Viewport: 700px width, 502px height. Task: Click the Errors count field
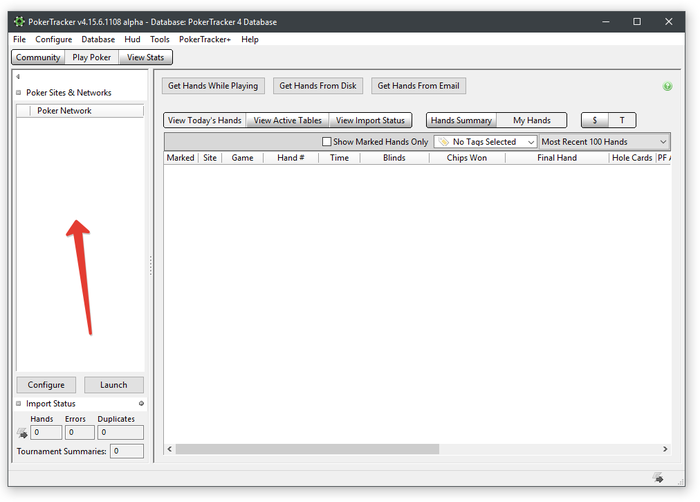click(80, 432)
